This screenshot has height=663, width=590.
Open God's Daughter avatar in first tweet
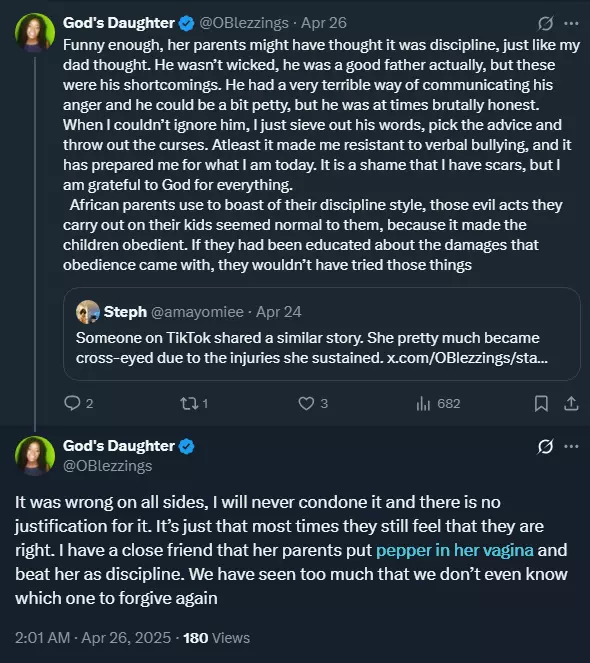35,33
